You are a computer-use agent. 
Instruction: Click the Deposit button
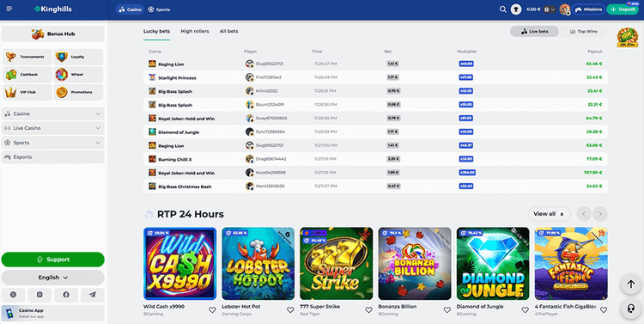(623, 9)
